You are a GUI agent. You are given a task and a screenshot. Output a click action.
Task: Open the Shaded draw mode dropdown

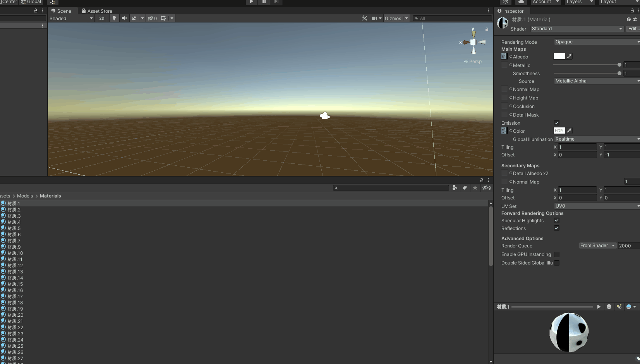pyautogui.click(x=71, y=18)
